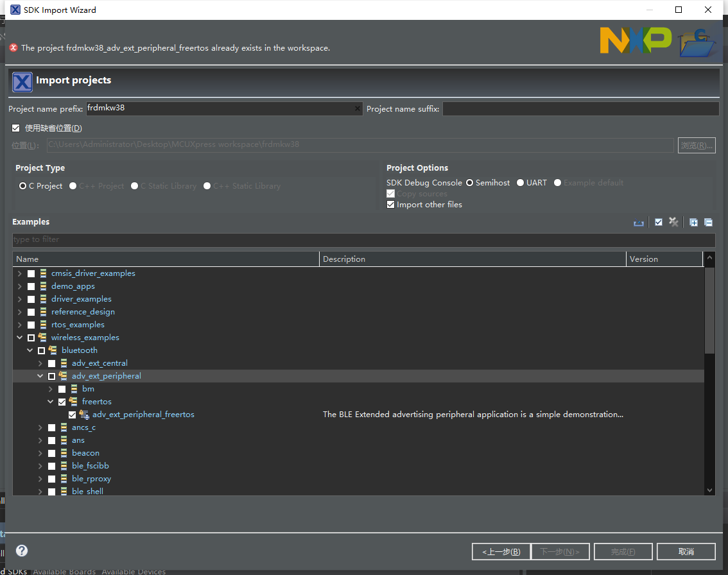Click the collapse all tree icon
The height and width of the screenshot is (575, 728).
click(709, 222)
